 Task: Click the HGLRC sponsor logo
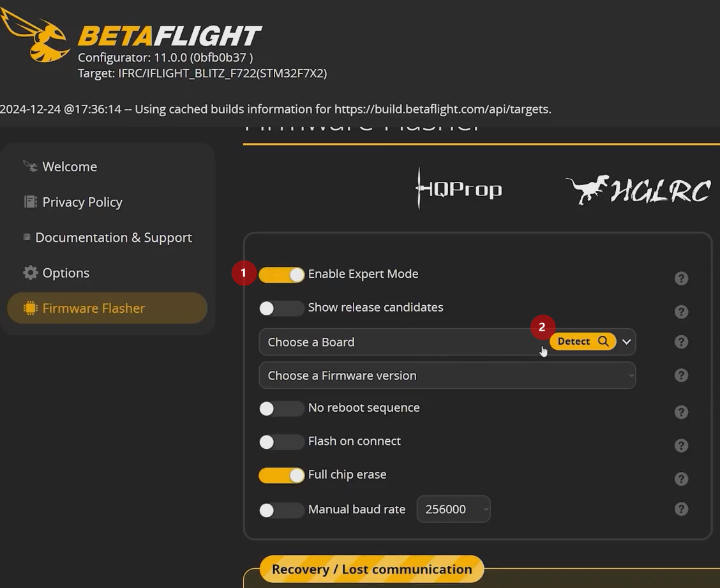pyautogui.click(x=638, y=190)
